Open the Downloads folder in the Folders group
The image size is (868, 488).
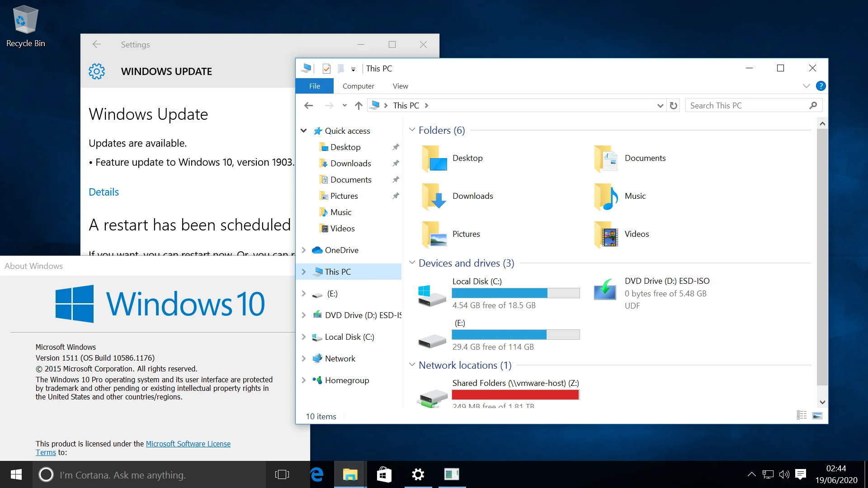[457, 197]
